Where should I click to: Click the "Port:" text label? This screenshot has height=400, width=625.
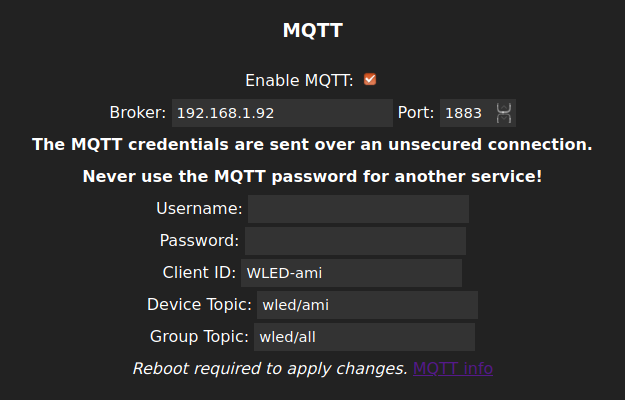click(416, 113)
